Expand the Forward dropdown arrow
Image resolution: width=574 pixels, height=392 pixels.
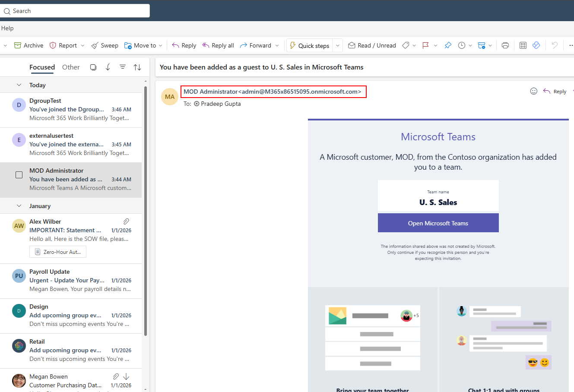click(x=277, y=45)
